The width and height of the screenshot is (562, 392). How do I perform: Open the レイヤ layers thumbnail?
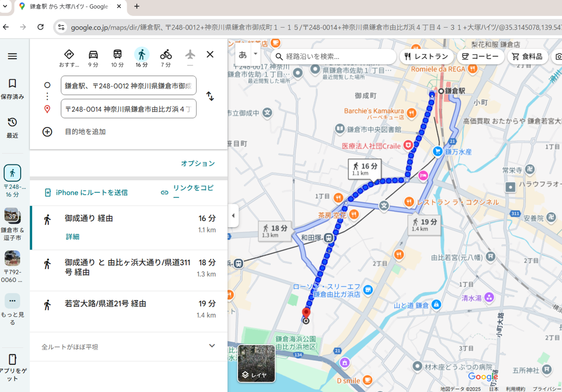(256, 363)
